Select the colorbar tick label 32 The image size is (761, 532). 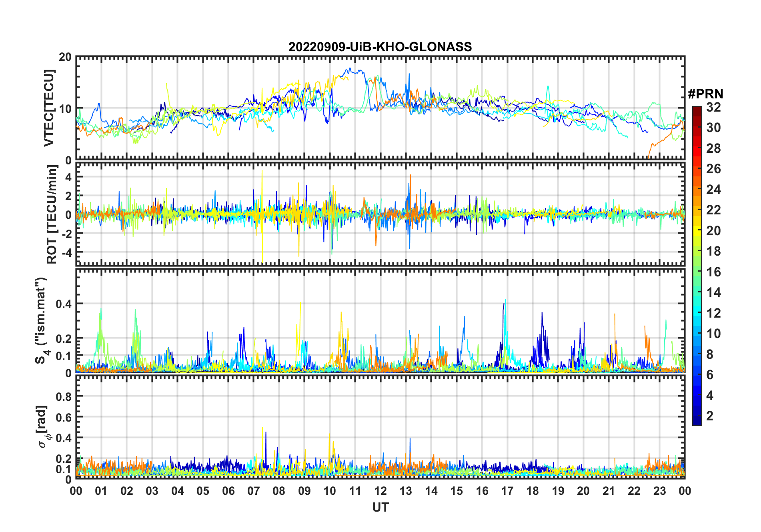click(x=713, y=107)
